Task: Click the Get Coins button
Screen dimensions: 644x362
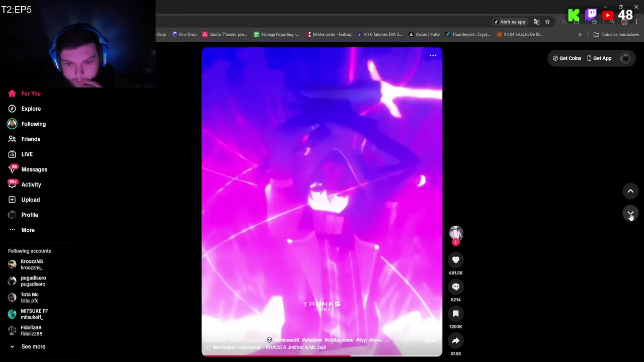Action: 567,58
